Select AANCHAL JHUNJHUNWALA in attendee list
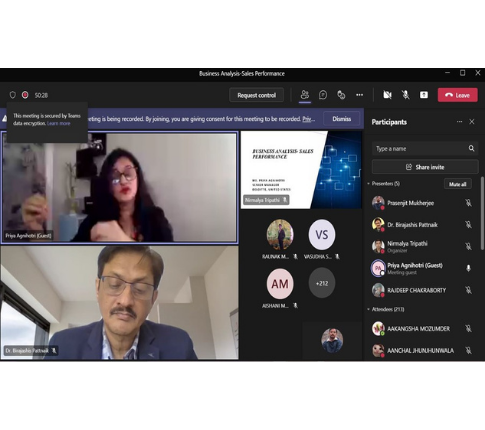This screenshot has height=430, width=485. (x=423, y=350)
